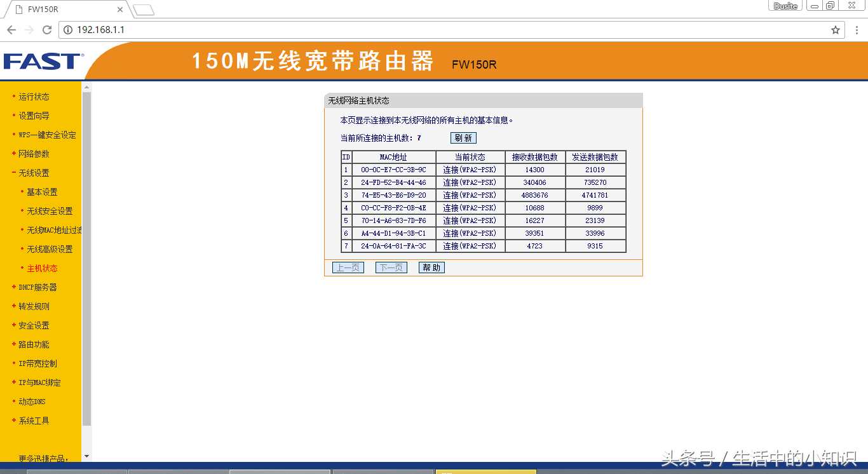This screenshot has width=868, height=474.
Task: Bookmark this page with the star icon
Action: pos(836,30)
